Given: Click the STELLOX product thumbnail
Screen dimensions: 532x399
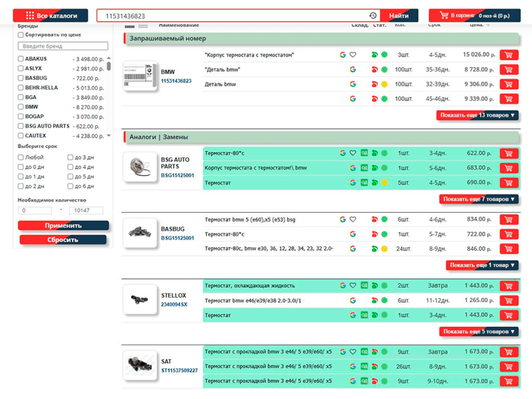Looking at the screenshot, I should [140, 299].
